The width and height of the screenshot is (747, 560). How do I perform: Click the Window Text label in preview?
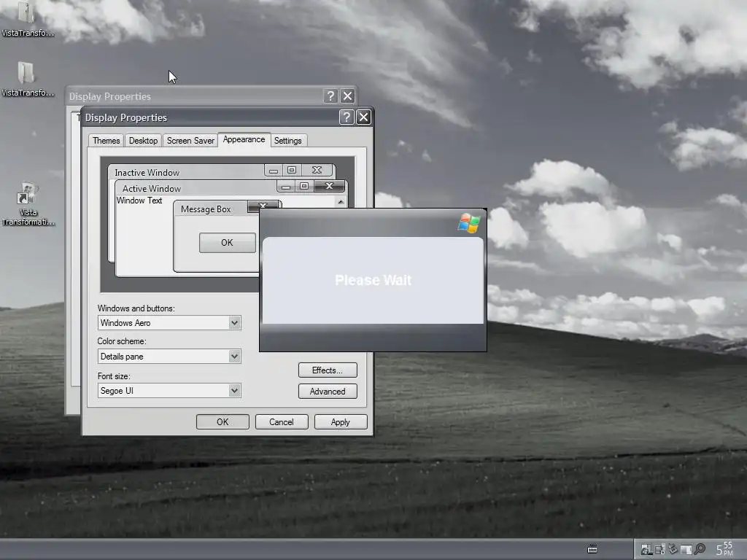pos(139,201)
